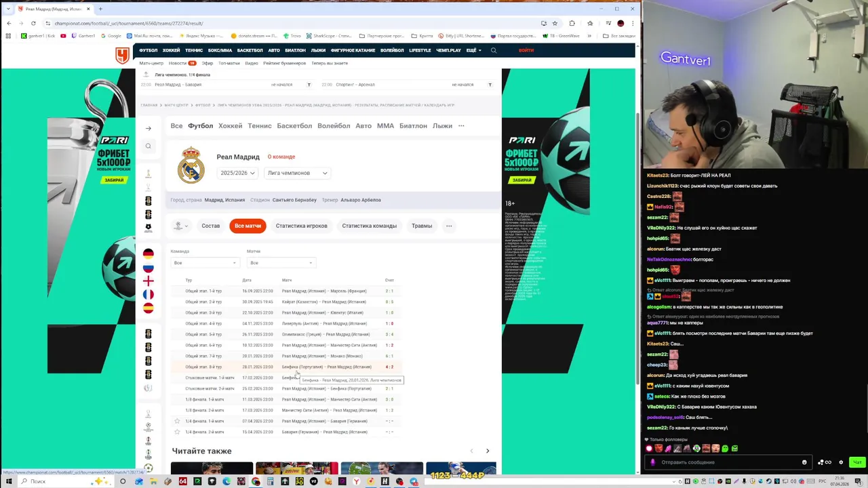Open the О команде link
This screenshot has height=488, width=868.
(281, 157)
